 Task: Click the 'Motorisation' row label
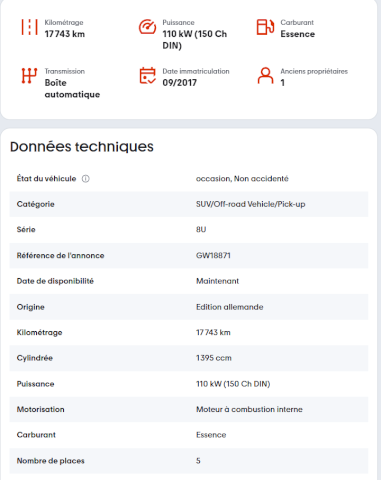click(40, 409)
